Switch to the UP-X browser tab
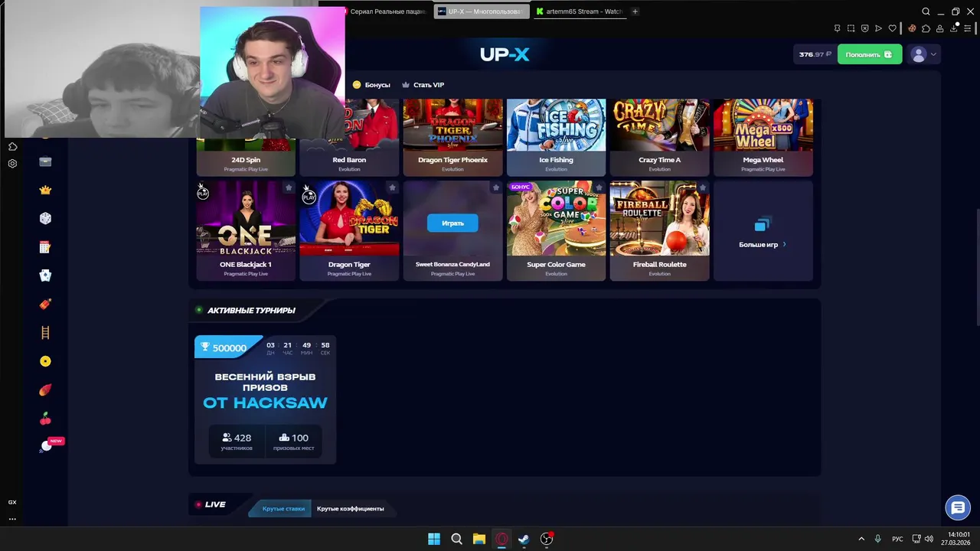 coord(482,11)
